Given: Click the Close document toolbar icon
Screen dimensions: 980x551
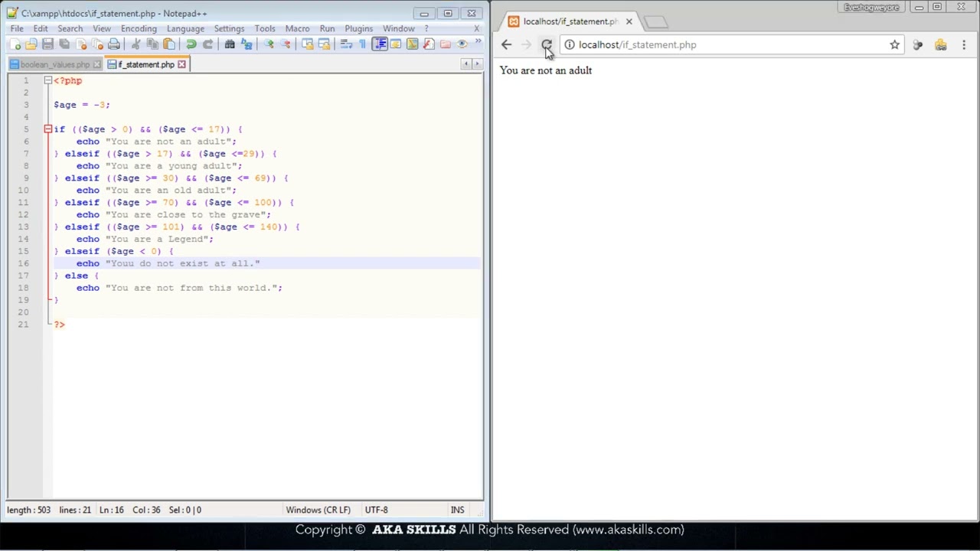Looking at the screenshot, I should [81, 44].
